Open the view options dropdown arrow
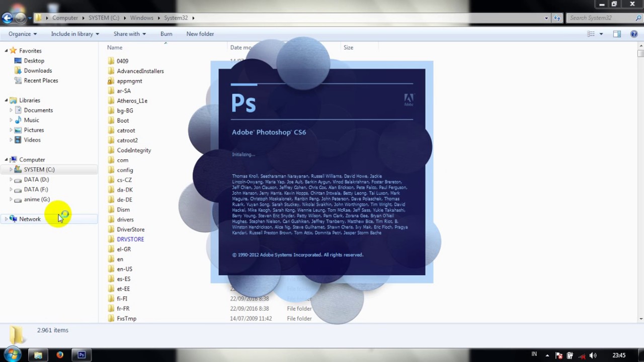 click(601, 34)
